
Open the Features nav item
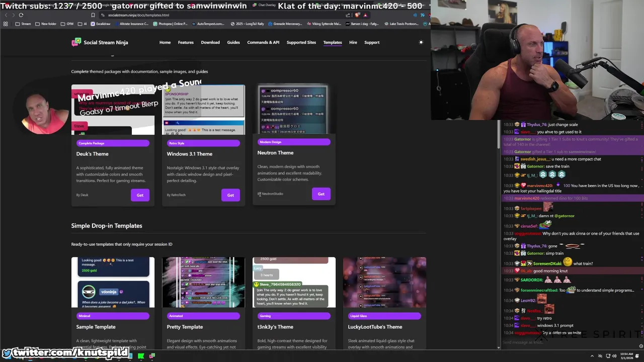(x=186, y=42)
